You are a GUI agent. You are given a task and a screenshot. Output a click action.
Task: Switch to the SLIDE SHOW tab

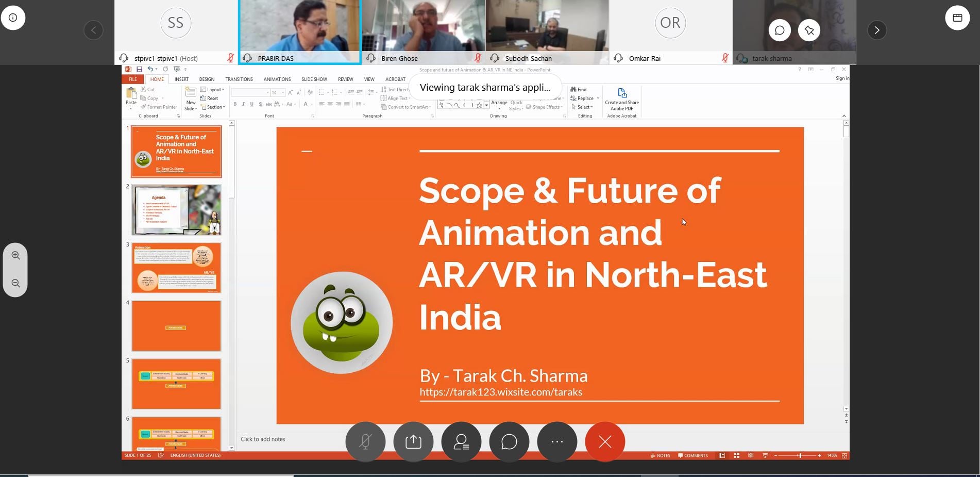(314, 79)
